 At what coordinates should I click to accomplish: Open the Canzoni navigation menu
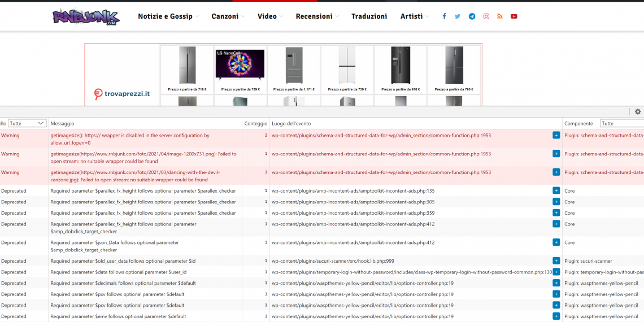click(228, 16)
